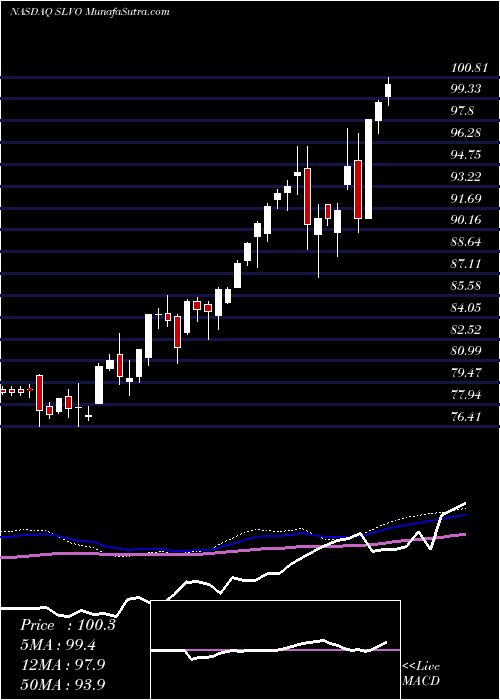Click the <<Live MACD label
The image size is (500, 700).
[x=421, y=673]
